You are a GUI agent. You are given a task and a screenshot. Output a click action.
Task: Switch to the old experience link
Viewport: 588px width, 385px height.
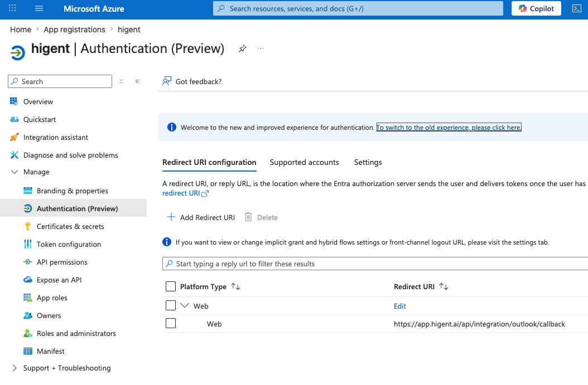pos(449,128)
